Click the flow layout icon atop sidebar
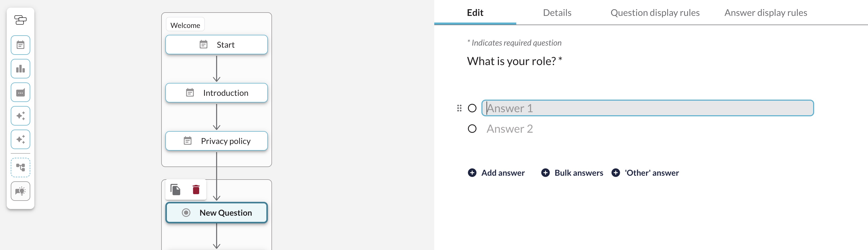The width and height of the screenshot is (868, 250). [x=20, y=20]
